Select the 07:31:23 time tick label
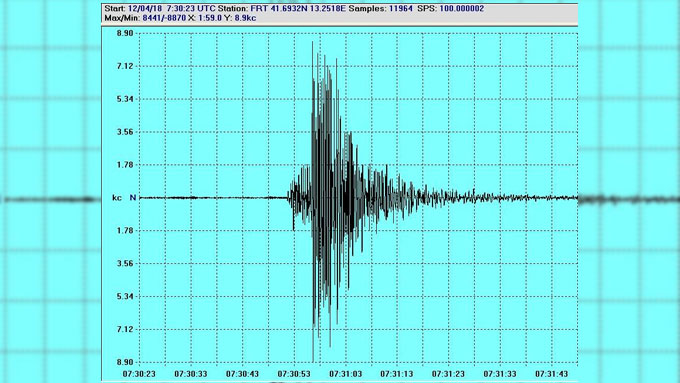 click(x=448, y=374)
